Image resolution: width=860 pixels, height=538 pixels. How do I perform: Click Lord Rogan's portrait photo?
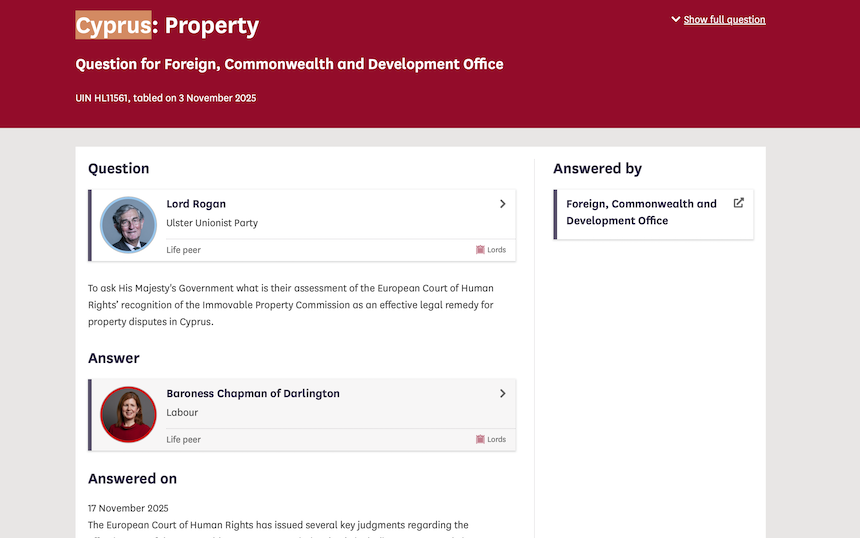coord(128,225)
